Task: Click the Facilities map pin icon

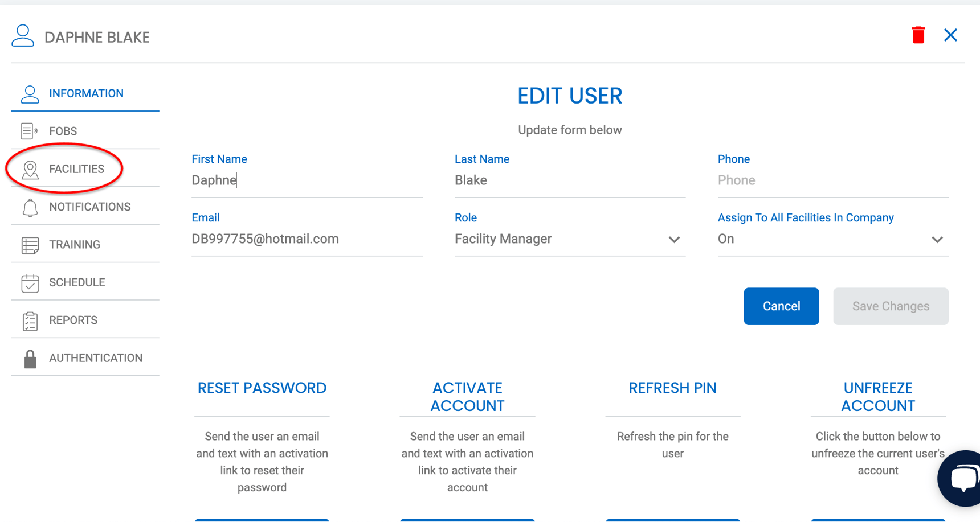Action: [30, 170]
